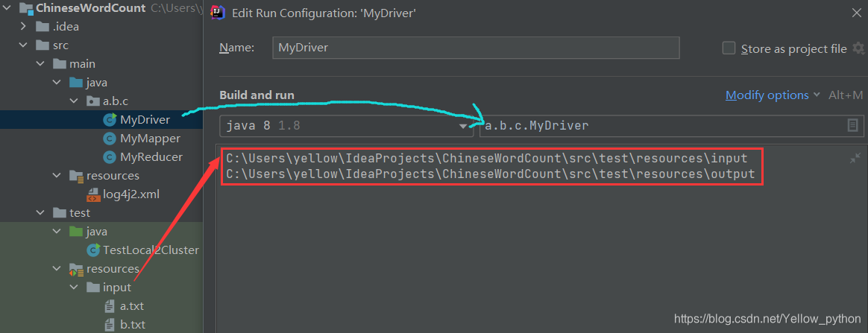Click the resources\output argument path line
Image resolution: width=868 pixels, height=333 pixels.
pyautogui.click(x=491, y=174)
